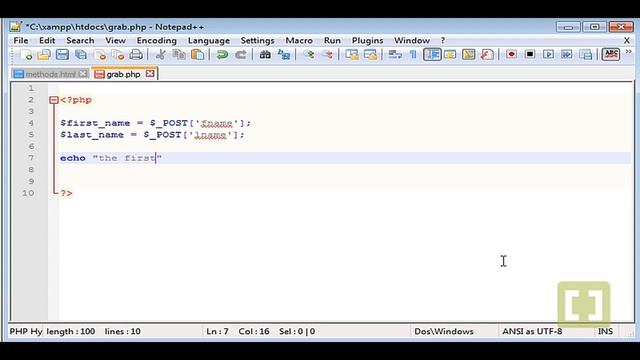Open the Run menu
Image resolution: width=640 pixels, height=360 pixels.
[x=332, y=40]
